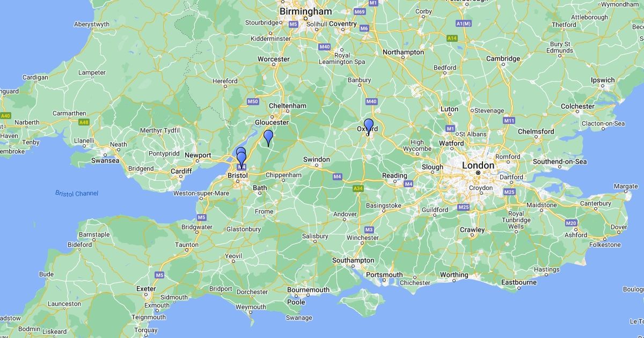Click the M69 motorway shield
The height and width of the screenshot is (338, 644).
[x=360, y=11]
